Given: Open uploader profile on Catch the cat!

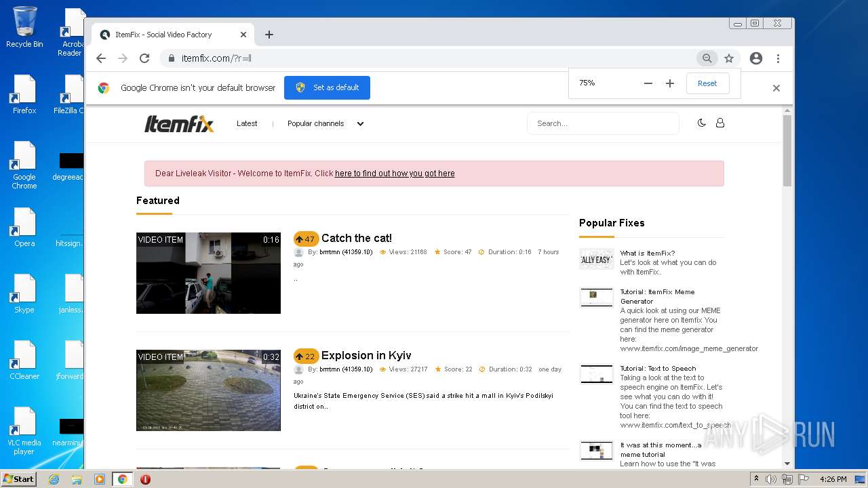Looking at the screenshot, I should [x=346, y=252].
